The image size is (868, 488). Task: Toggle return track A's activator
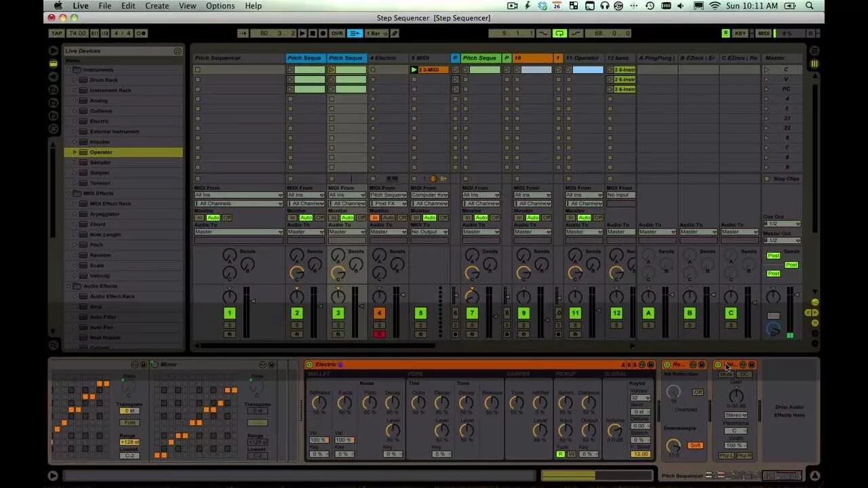(x=648, y=313)
